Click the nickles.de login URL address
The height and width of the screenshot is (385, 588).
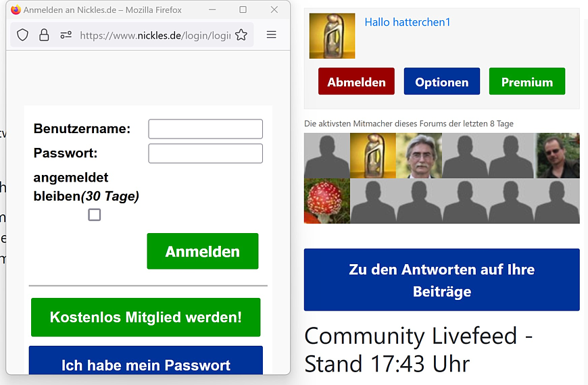pyautogui.click(x=155, y=35)
